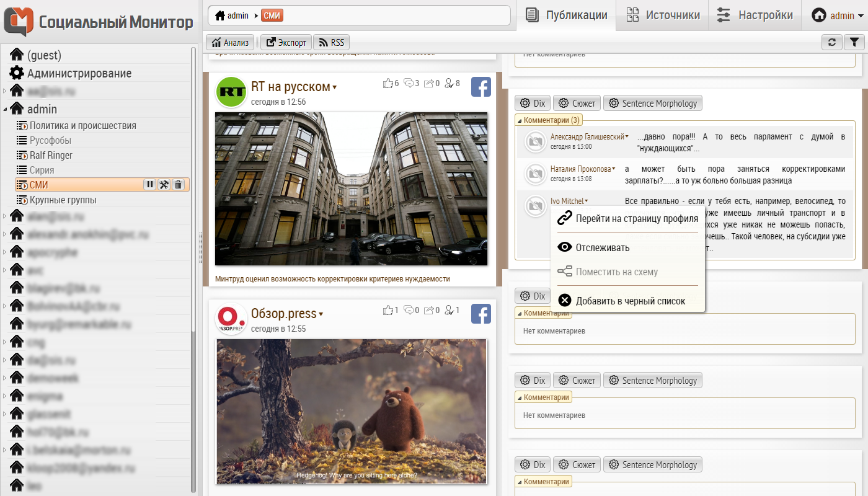This screenshot has height=496, width=868.
Task: Click likes icon on Обзор.press post
Action: 388,310
